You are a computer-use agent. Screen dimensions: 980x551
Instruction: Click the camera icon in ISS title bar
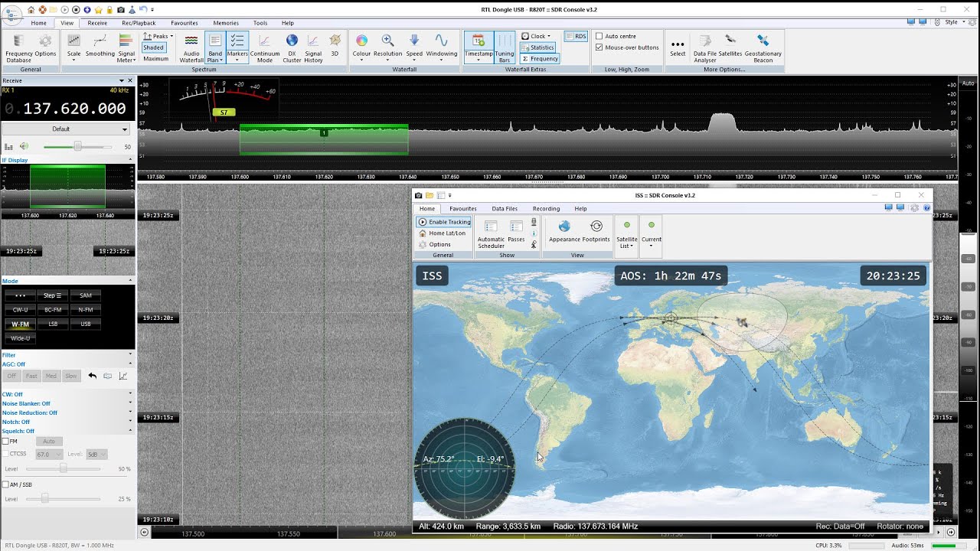click(x=419, y=195)
